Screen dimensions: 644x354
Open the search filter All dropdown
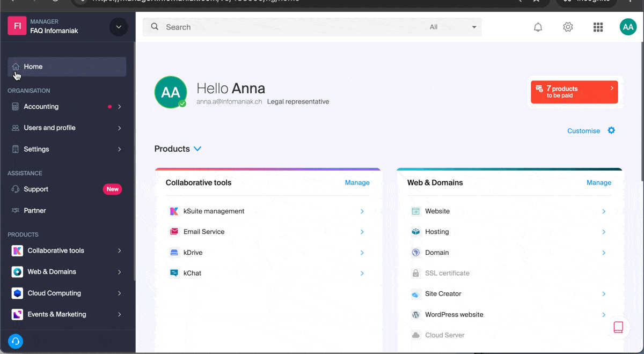tap(453, 27)
